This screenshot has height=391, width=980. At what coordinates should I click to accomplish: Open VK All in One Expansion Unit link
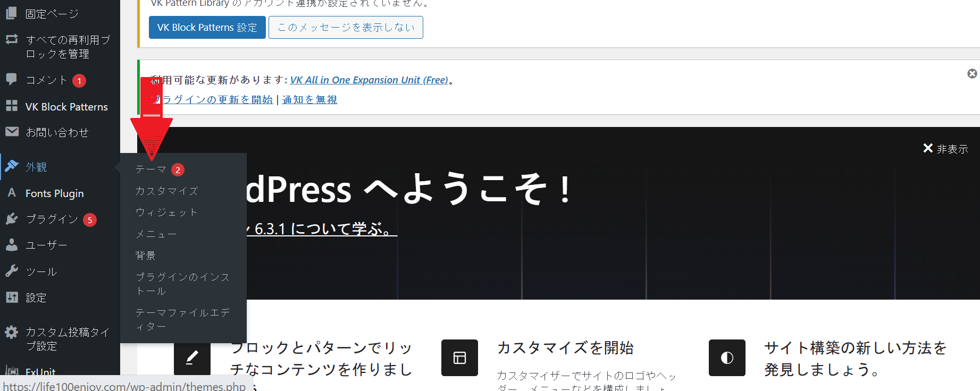click(x=369, y=80)
